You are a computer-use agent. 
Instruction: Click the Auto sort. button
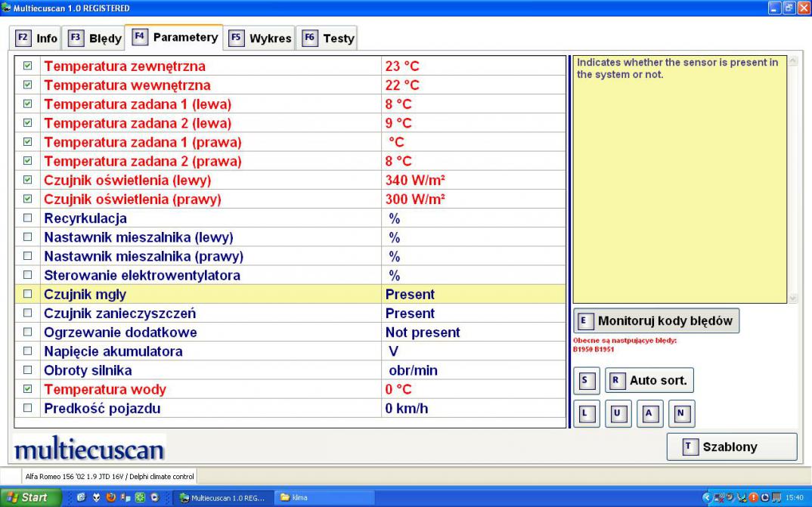[649, 381]
